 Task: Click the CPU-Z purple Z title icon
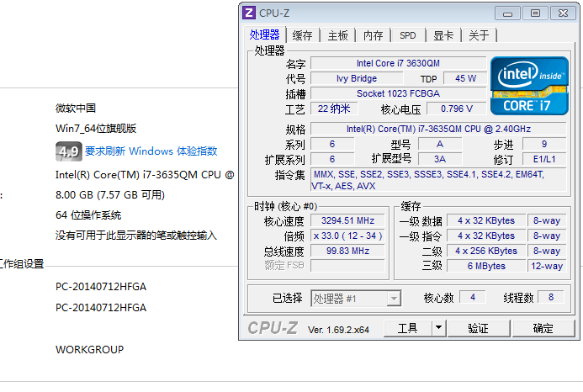pos(249,13)
